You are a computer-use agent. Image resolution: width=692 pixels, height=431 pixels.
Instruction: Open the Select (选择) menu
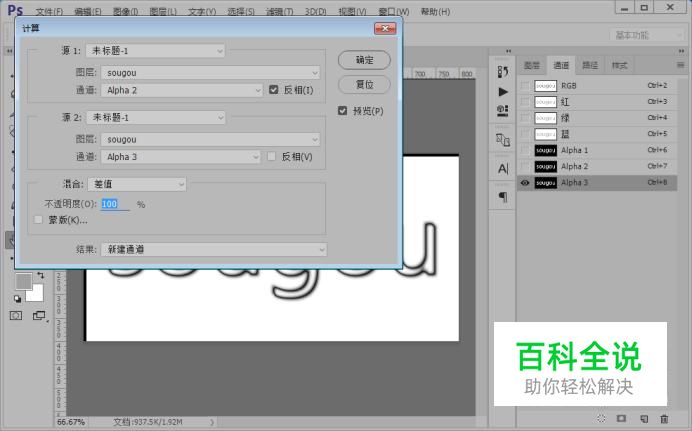(x=241, y=11)
